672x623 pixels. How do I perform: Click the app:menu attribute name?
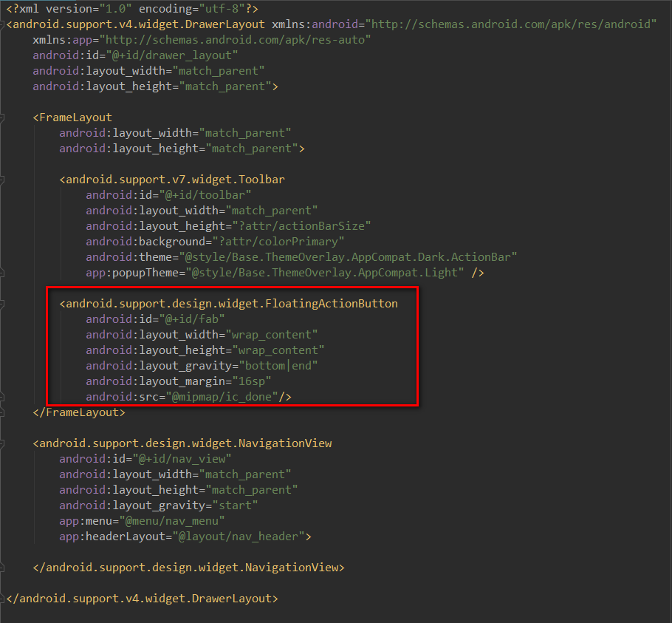coord(86,521)
